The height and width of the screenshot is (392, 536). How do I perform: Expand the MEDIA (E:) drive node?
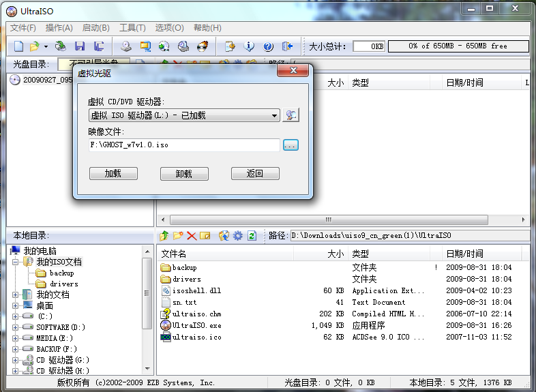click(x=16, y=338)
